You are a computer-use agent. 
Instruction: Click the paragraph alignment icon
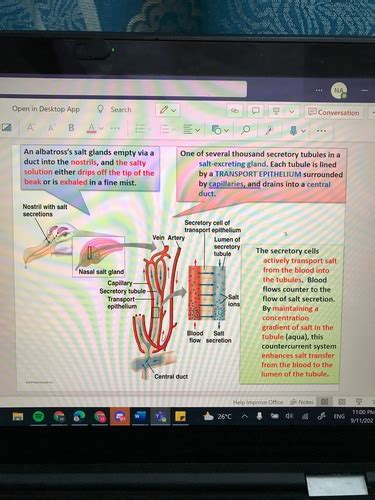188,130
